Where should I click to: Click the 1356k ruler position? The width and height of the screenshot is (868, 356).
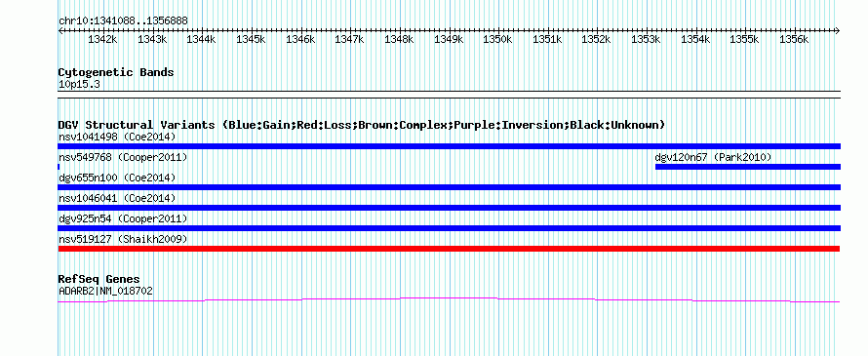coord(794,40)
